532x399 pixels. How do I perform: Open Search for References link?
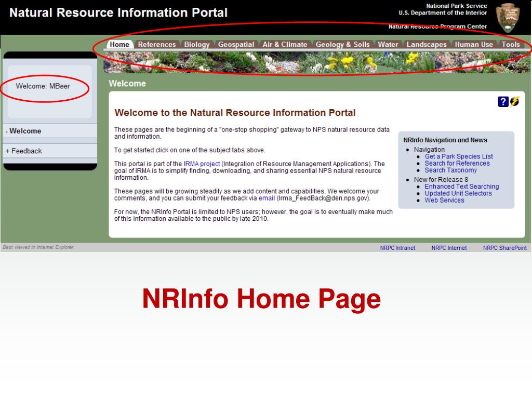(457, 163)
